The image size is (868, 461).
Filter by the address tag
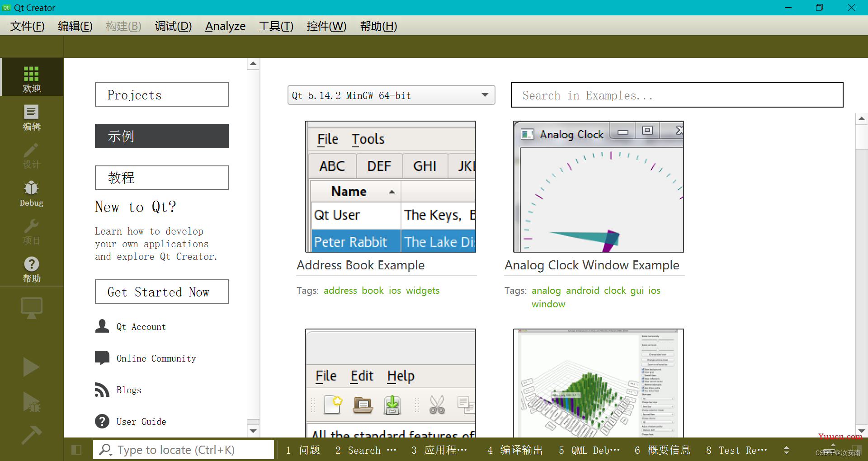[340, 291]
